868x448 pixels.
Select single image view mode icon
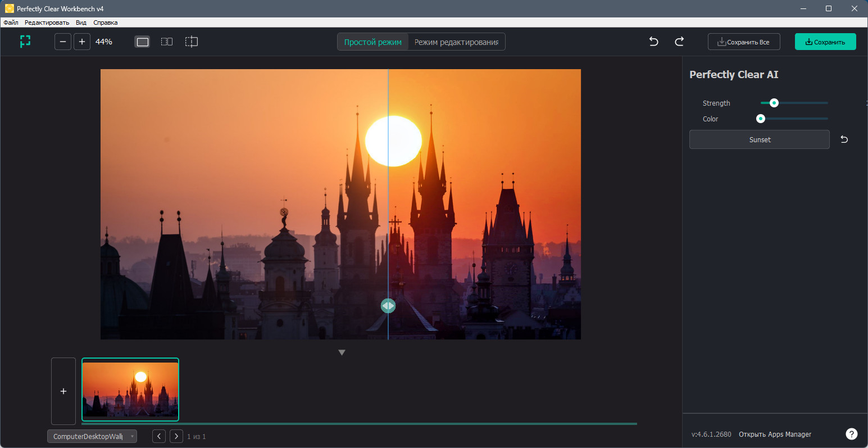[143, 42]
